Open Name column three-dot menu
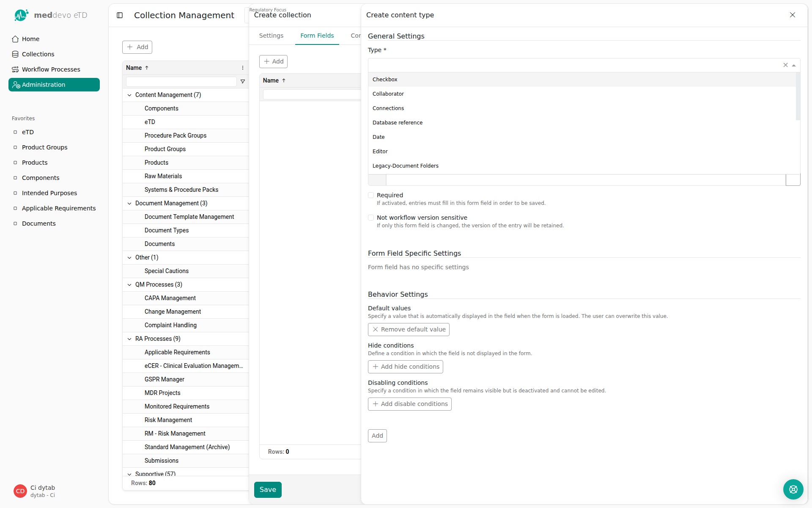Viewport: 812px width, 508px height. (243, 68)
